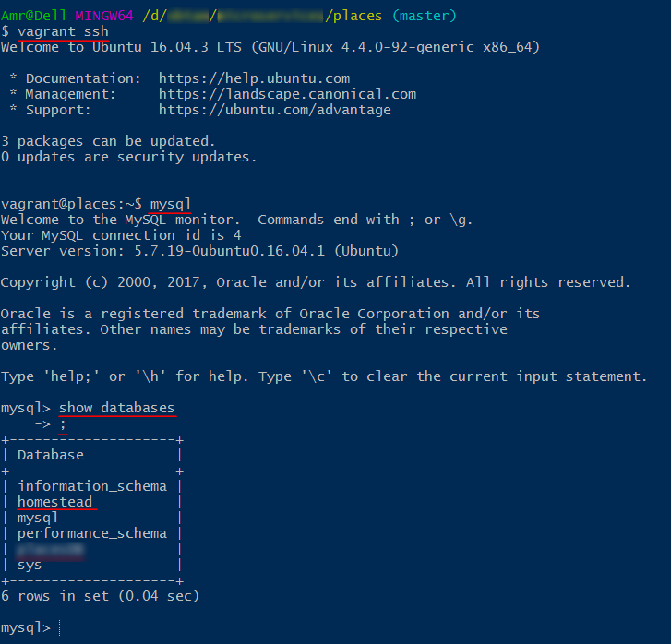The height and width of the screenshot is (644, 671).
Task: Click the help.ubuntu.com documentation URL
Action: click(x=254, y=78)
